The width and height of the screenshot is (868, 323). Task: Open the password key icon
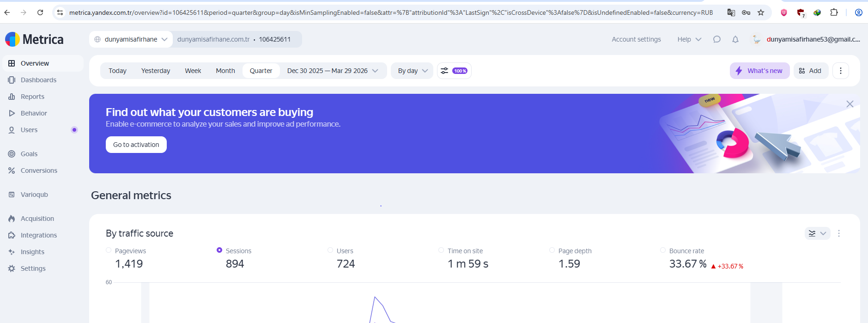[x=746, y=12]
